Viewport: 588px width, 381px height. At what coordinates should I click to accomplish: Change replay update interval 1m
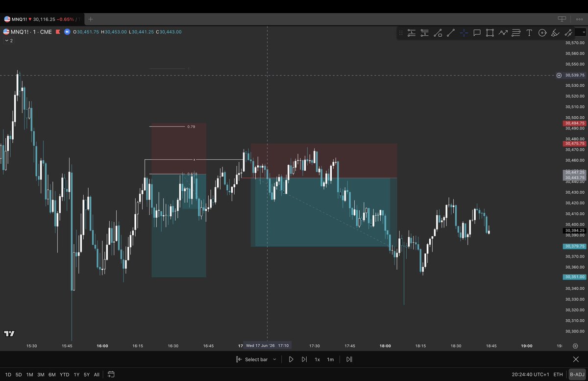330,359
